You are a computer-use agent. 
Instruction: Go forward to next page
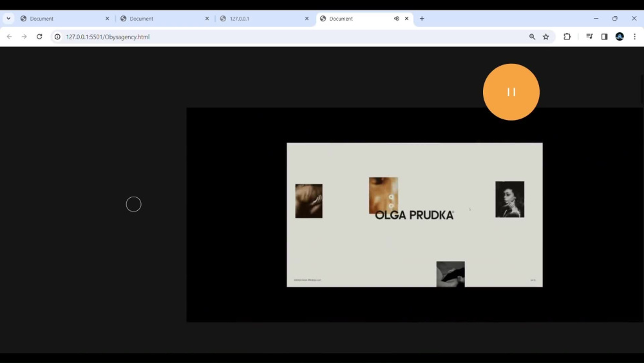24,37
